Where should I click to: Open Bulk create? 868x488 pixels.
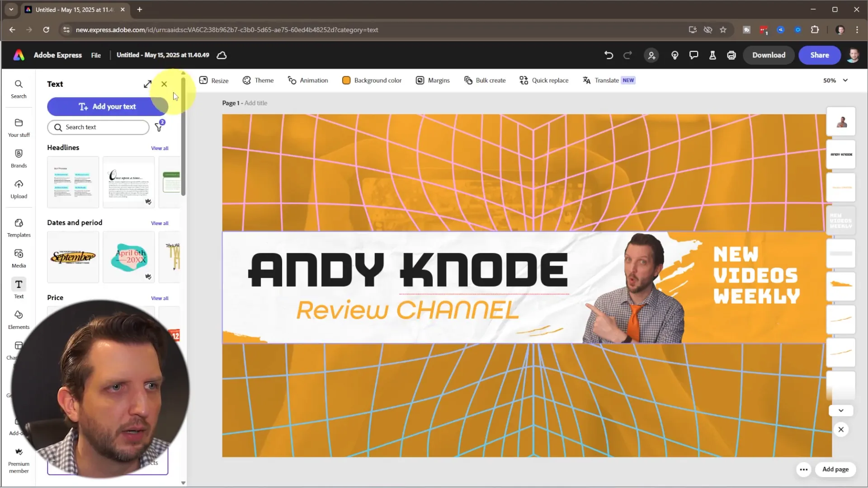485,80
